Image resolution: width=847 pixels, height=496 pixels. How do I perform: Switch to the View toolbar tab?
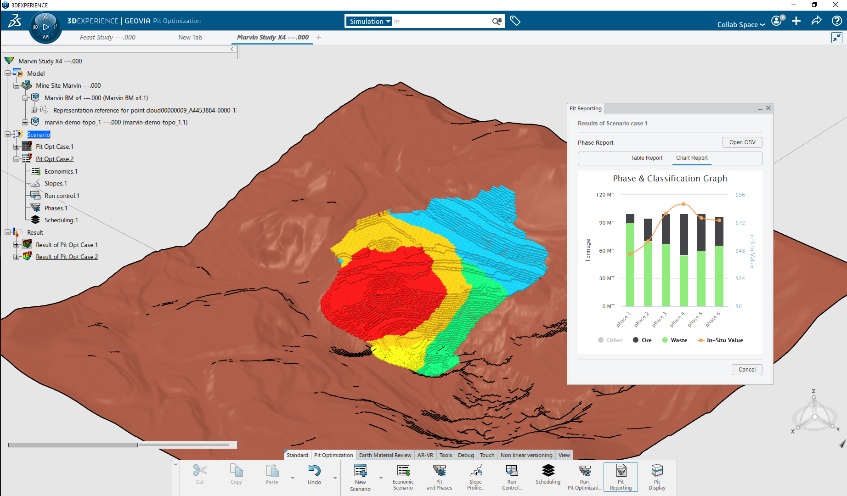click(564, 455)
